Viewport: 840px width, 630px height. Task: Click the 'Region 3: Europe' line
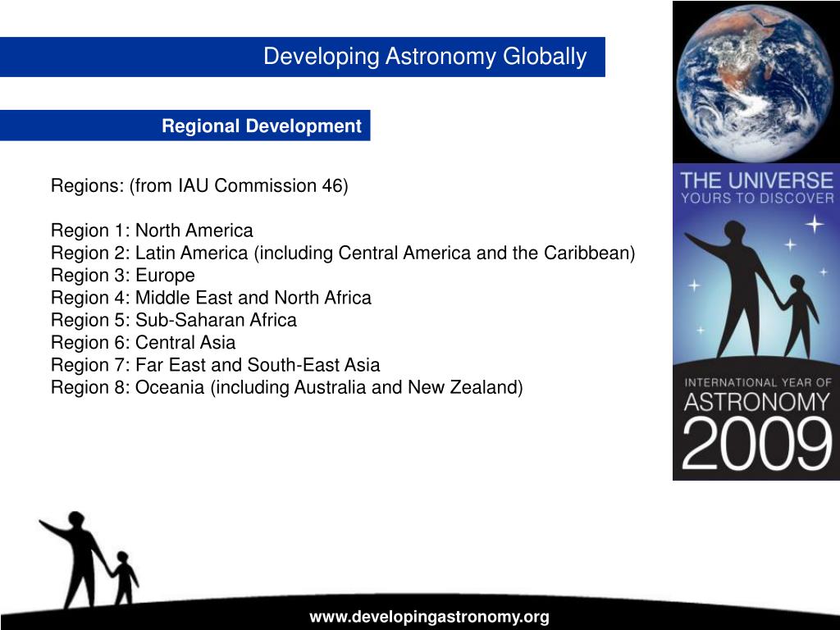coord(123,276)
